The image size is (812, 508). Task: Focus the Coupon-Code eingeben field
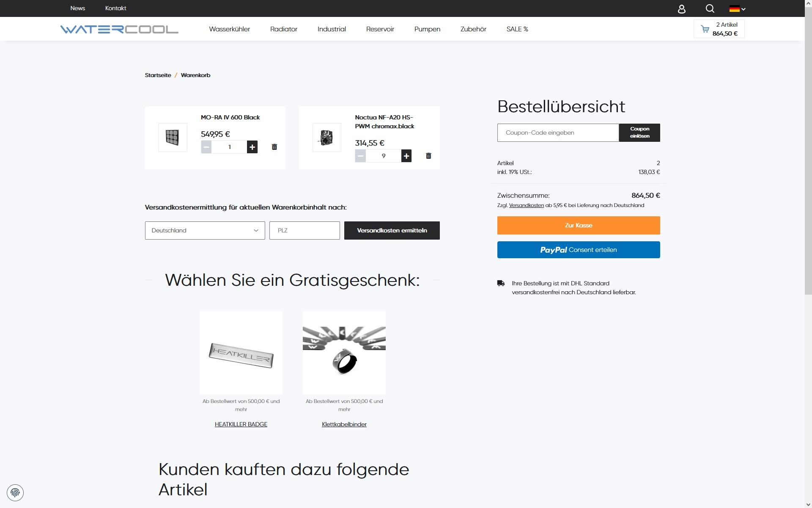click(x=557, y=133)
